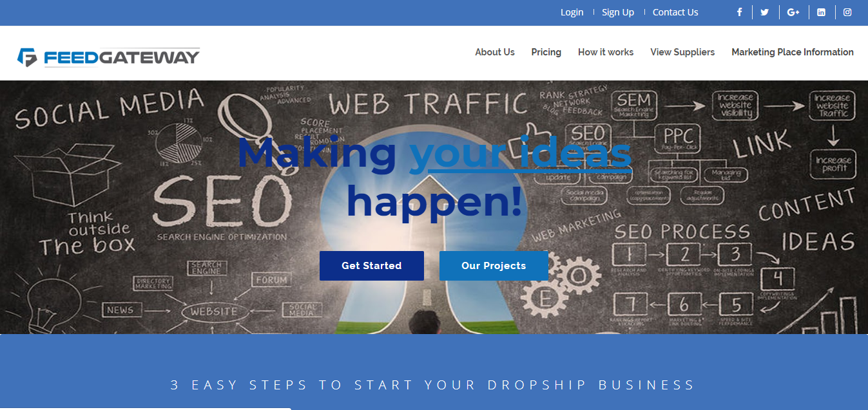Click the Our Projects button
868x410 pixels.
(494, 266)
